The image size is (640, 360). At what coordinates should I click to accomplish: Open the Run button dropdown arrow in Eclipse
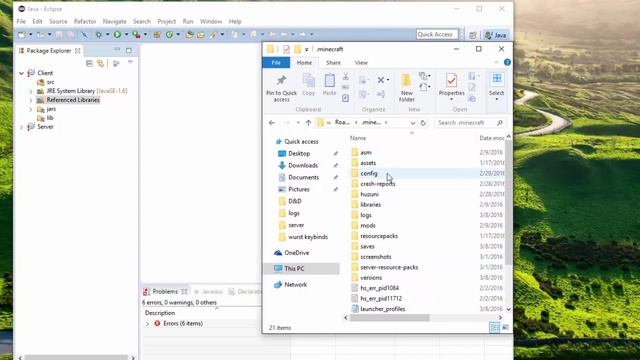pyautogui.click(x=126, y=35)
